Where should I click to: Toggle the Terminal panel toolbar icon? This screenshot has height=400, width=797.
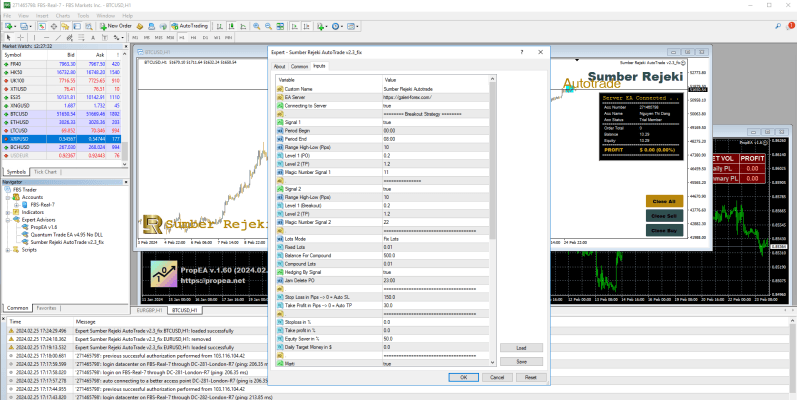tap(77, 26)
